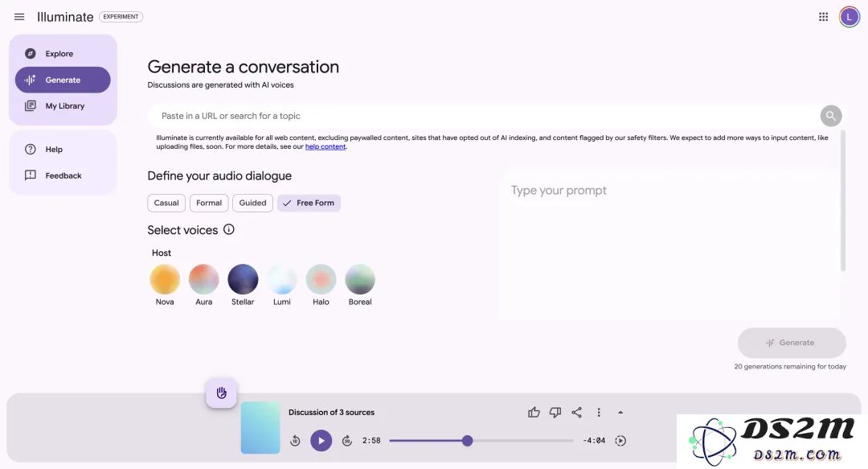
Task: Click the raise hand button
Action: [x=222, y=393]
